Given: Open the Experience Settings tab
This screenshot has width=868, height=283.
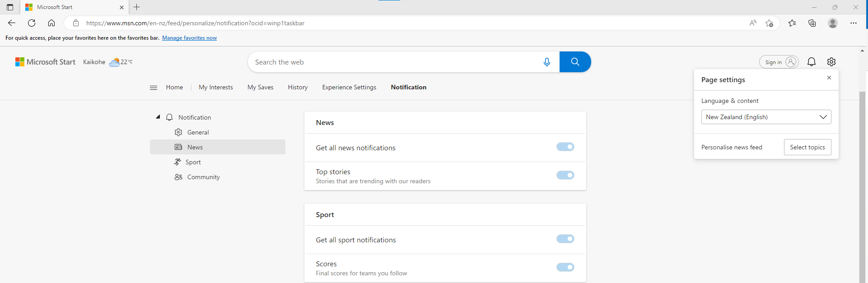Looking at the screenshot, I should [x=349, y=88].
